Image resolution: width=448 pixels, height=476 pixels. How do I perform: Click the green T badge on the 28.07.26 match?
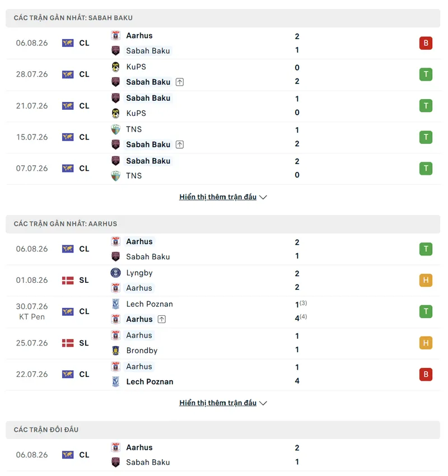[426, 74]
